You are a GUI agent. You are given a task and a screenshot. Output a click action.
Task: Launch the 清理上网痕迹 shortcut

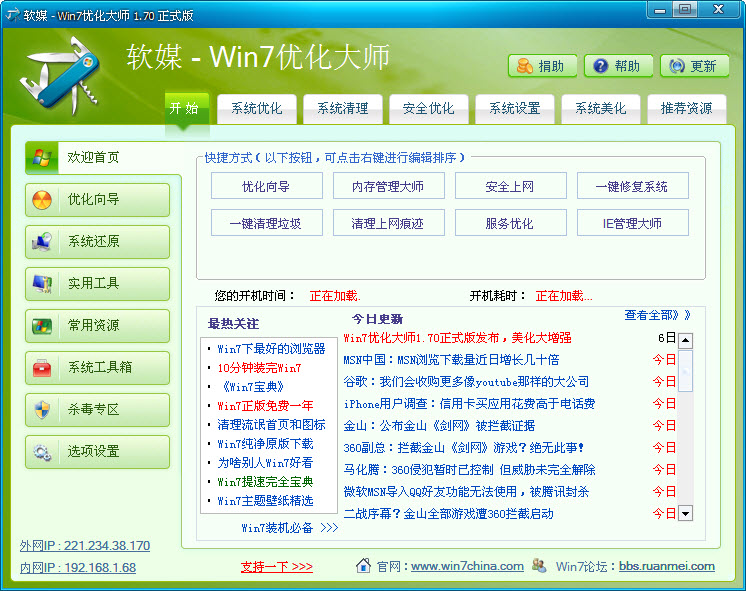pyautogui.click(x=389, y=223)
